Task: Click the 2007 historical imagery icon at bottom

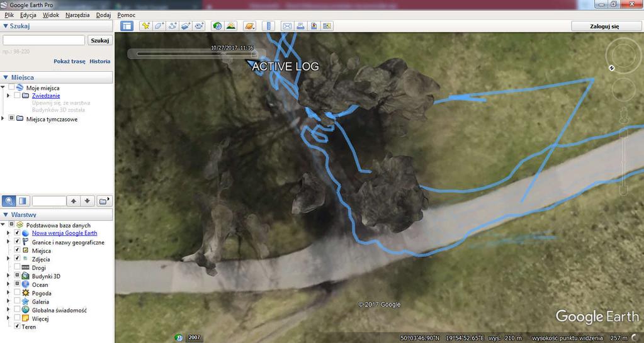Action: point(179,338)
